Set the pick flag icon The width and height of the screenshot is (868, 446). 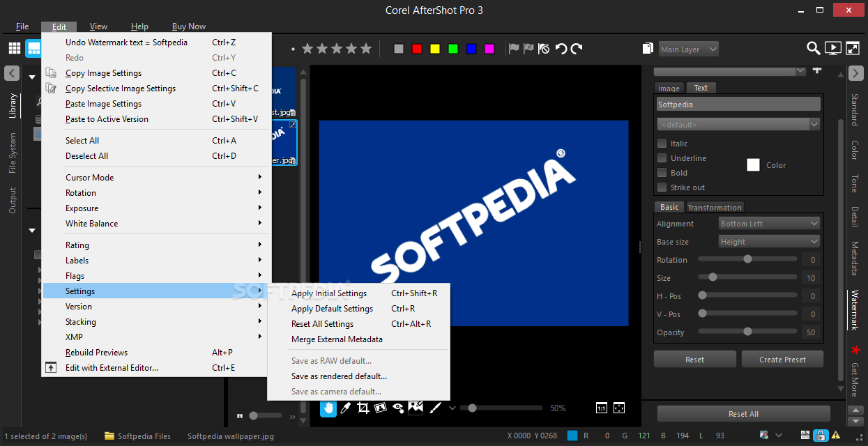click(x=514, y=49)
